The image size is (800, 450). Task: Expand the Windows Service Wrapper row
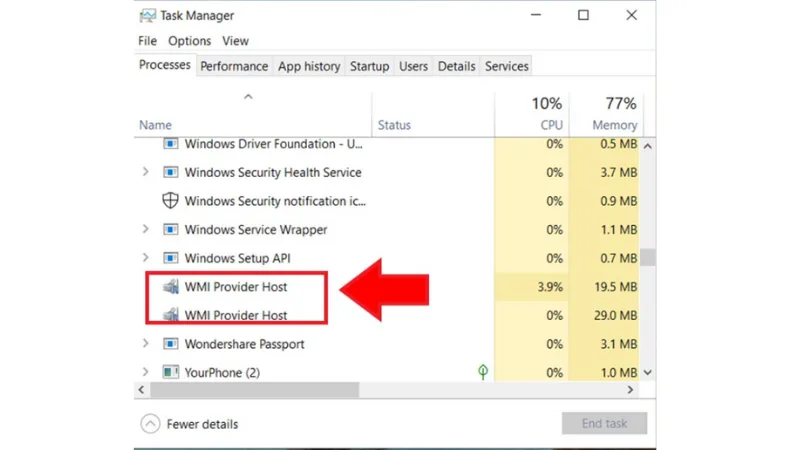click(x=145, y=229)
